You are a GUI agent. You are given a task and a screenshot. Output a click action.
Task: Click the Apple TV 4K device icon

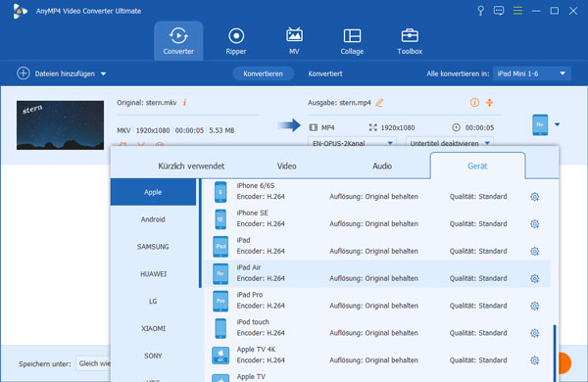(220, 356)
